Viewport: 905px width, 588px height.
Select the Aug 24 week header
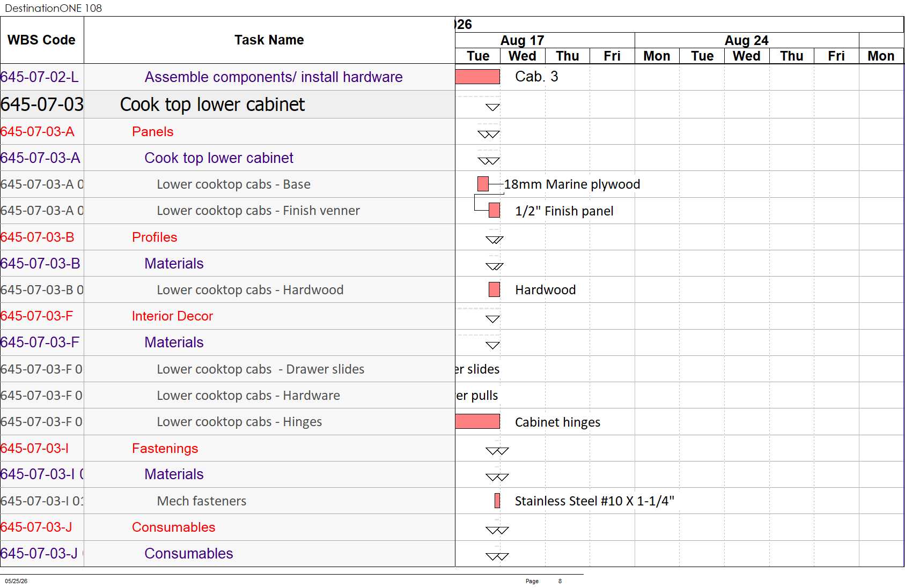746,41
